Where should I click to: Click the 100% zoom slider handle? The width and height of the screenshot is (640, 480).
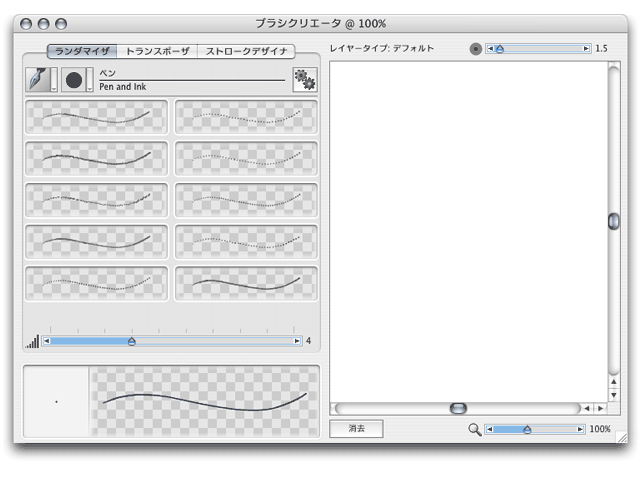tap(527, 429)
